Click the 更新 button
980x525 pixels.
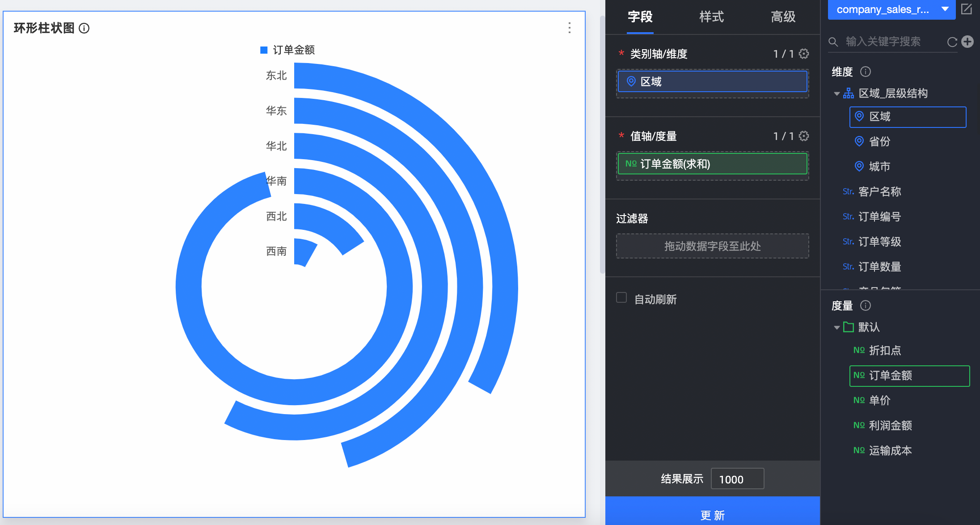pyautogui.click(x=713, y=511)
